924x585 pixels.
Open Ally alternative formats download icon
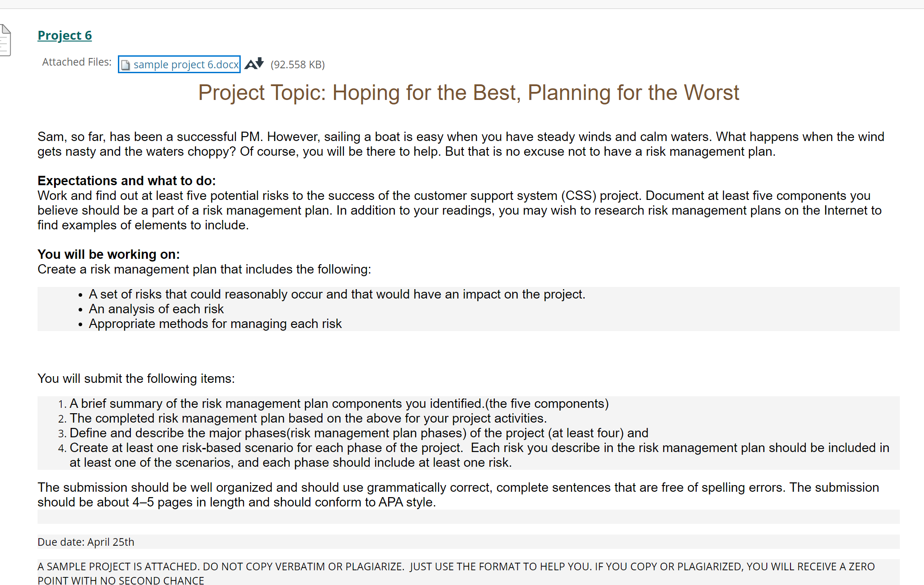click(255, 64)
